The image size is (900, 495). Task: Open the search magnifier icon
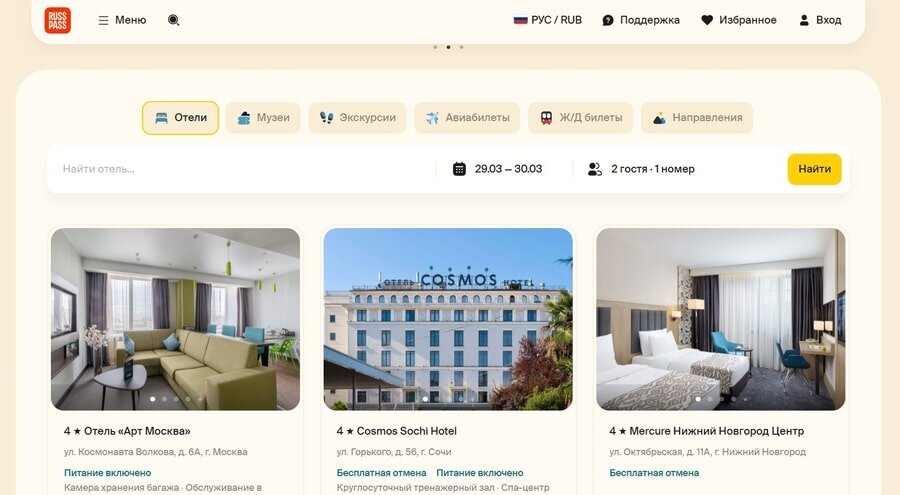tap(173, 20)
